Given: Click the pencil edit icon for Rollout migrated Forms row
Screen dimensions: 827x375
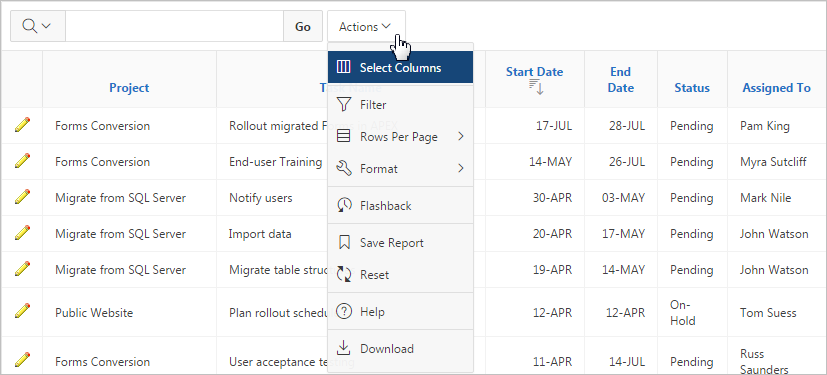Looking at the screenshot, I should [22, 125].
